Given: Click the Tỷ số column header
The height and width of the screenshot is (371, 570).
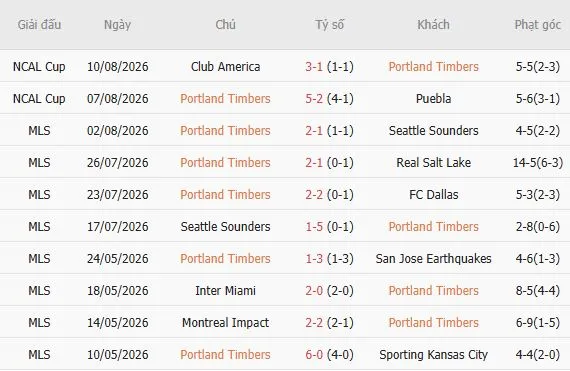Looking at the screenshot, I should (x=329, y=25).
